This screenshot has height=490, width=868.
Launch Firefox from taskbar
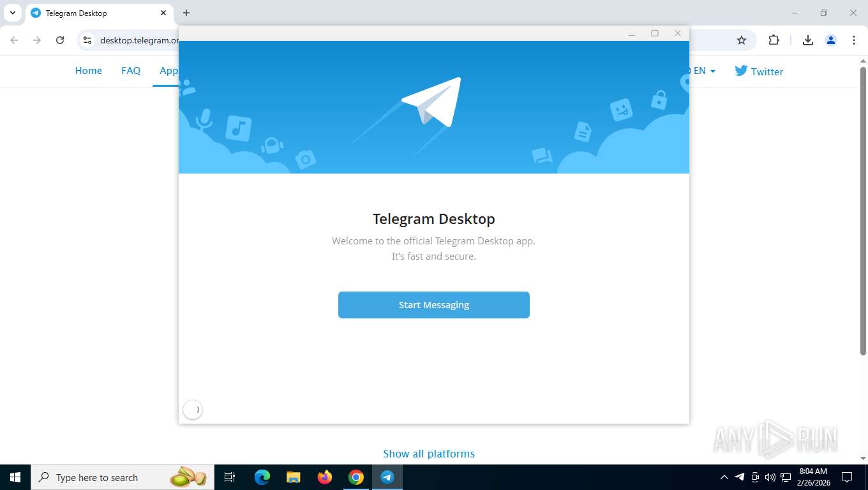point(325,477)
